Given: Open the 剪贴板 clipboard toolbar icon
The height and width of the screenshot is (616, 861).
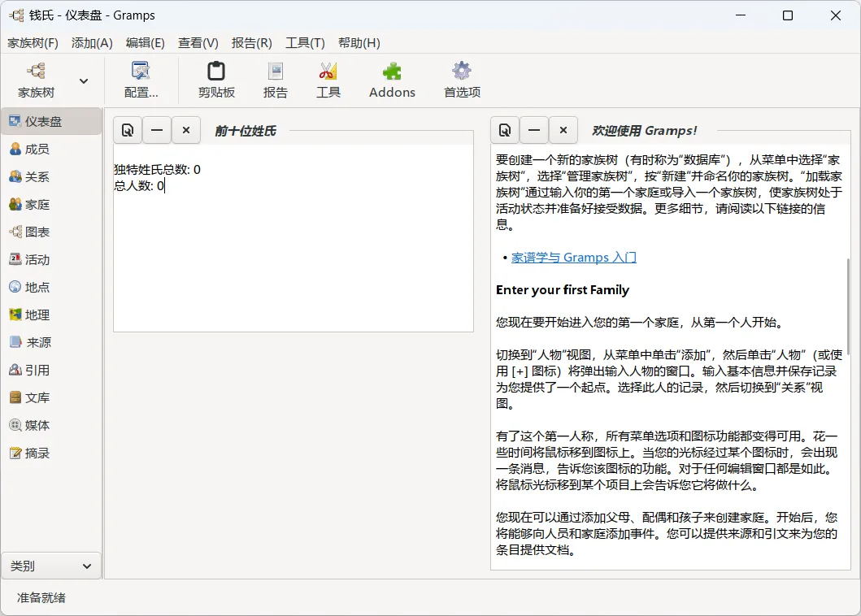Looking at the screenshot, I should pos(216,80).
